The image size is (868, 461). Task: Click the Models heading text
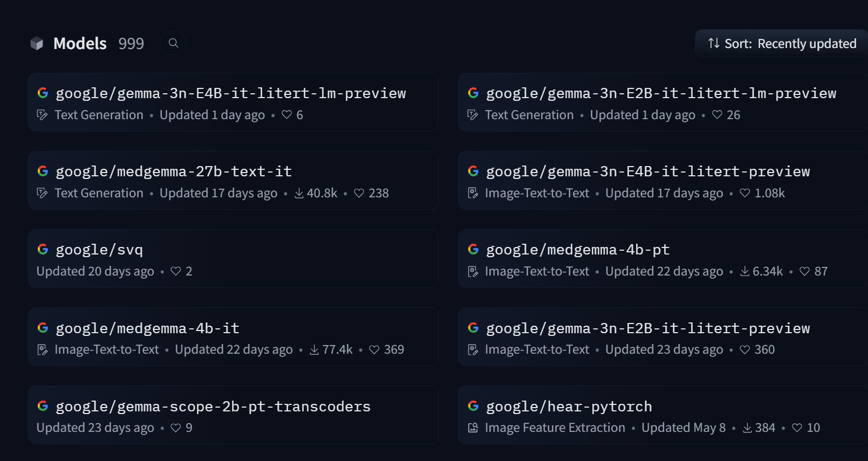80,43
